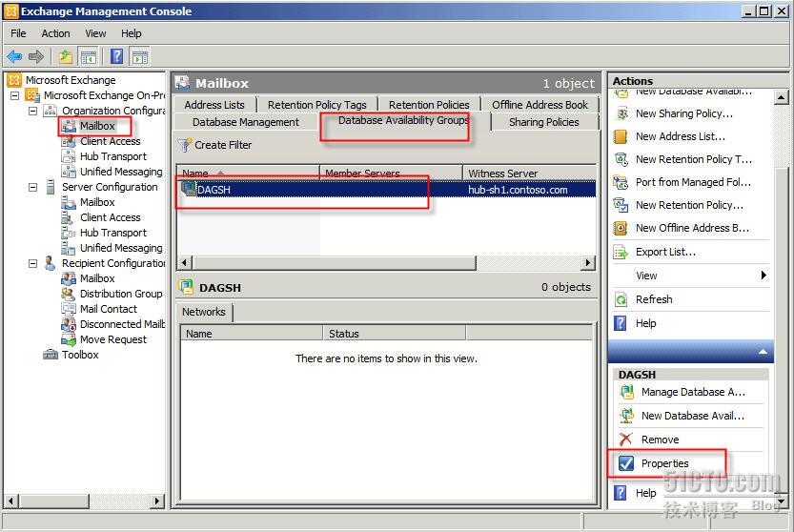This screenshot has width=794, height=532.
Task: Click the New Offline Address Book icon
Action: click(x=621, y=228)
